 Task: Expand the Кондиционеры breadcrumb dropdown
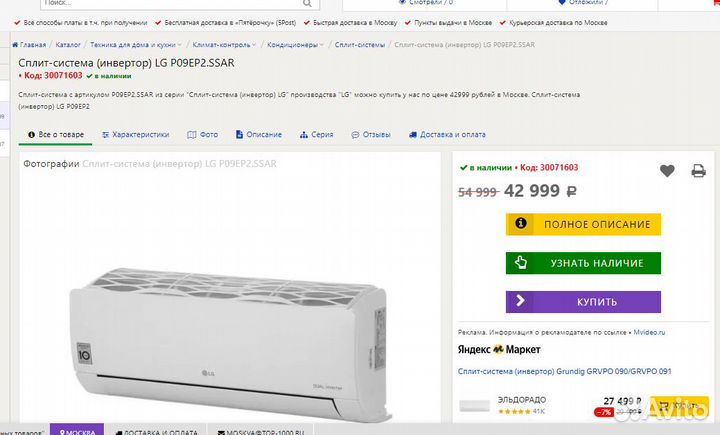(296, 45)
